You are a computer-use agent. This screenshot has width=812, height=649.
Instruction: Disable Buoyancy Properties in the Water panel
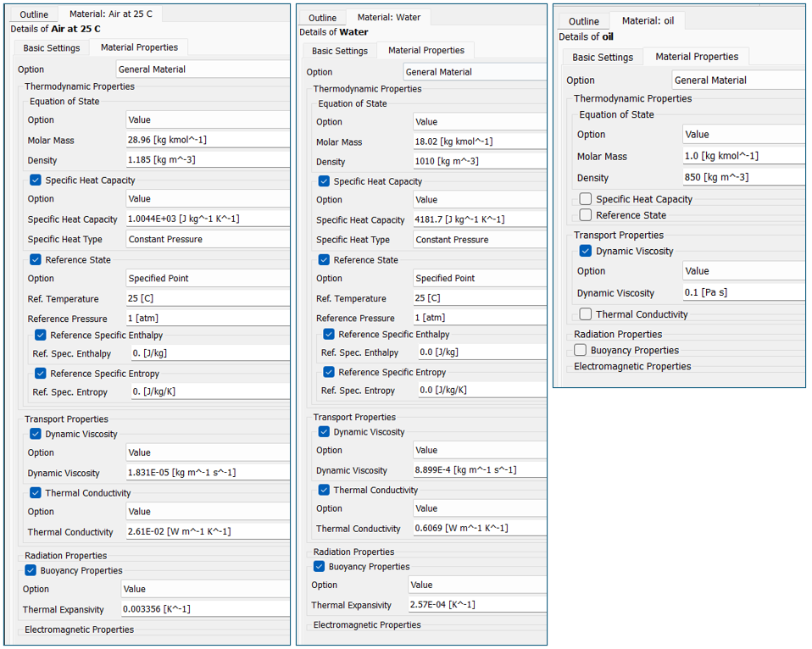[x=320, y=567]
